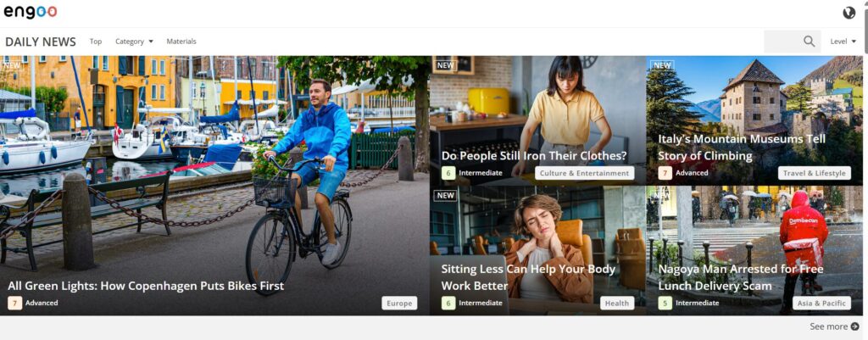Click the search magnifier icon
868x340 pixels.
tap(810, 42)
